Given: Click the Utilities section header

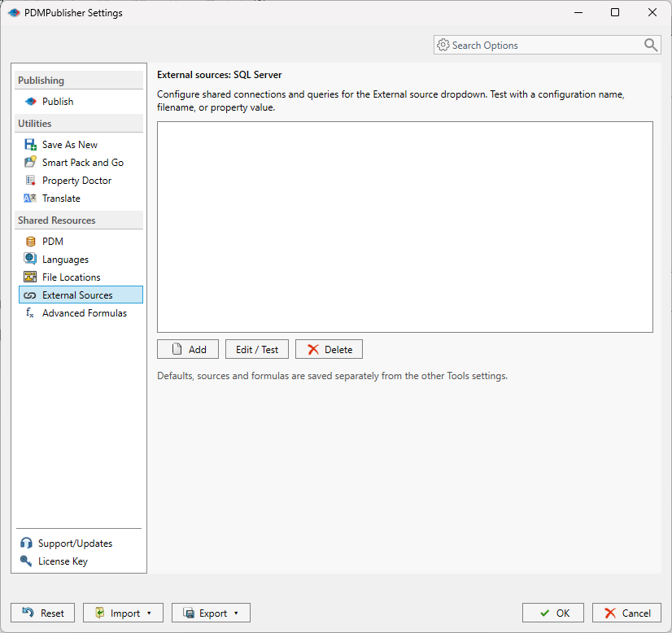Looking at the screenshot, I should [79, 124].
